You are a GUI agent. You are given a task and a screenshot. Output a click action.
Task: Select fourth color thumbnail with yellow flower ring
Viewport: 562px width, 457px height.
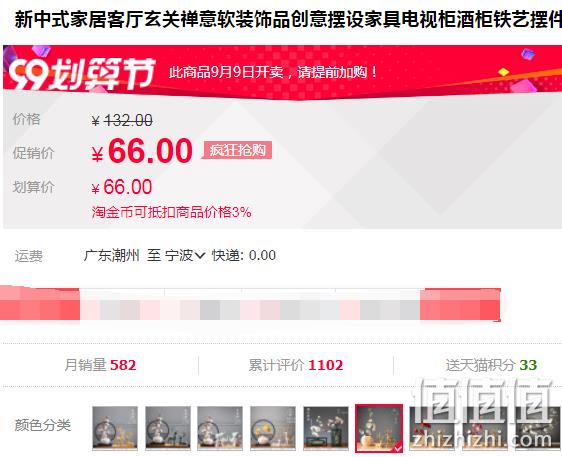[273, 428]
